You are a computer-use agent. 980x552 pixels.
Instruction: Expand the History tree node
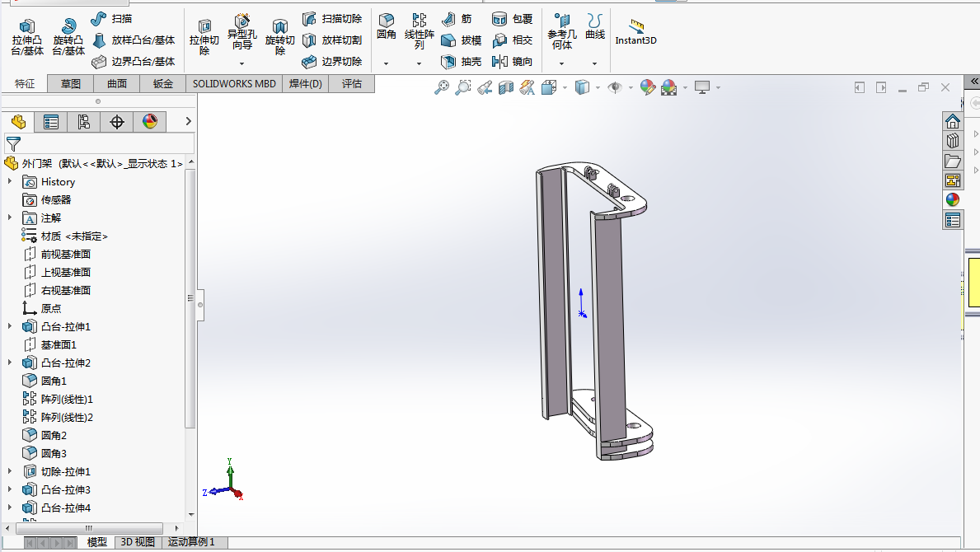[x=10, y=182]
